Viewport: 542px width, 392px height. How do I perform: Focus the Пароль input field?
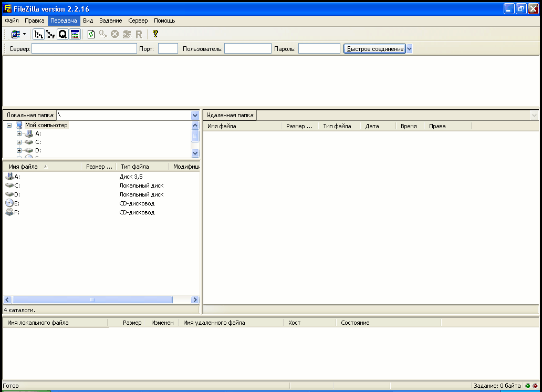tap(319, 48)
